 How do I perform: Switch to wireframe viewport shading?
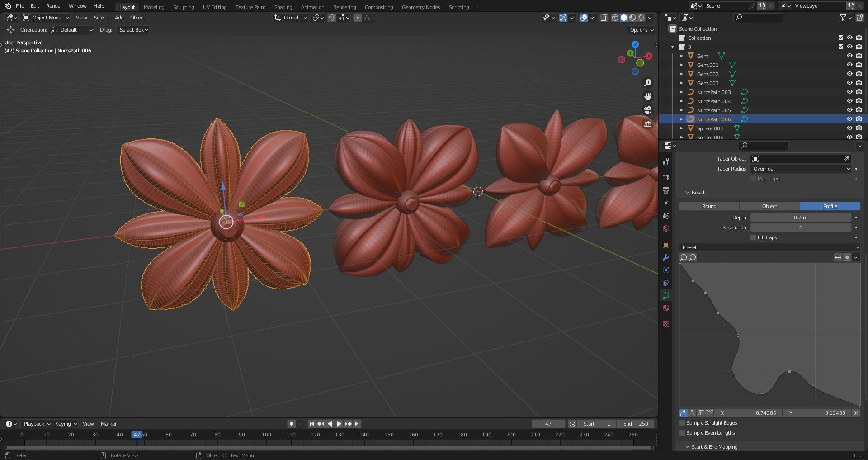click(615, 18)
